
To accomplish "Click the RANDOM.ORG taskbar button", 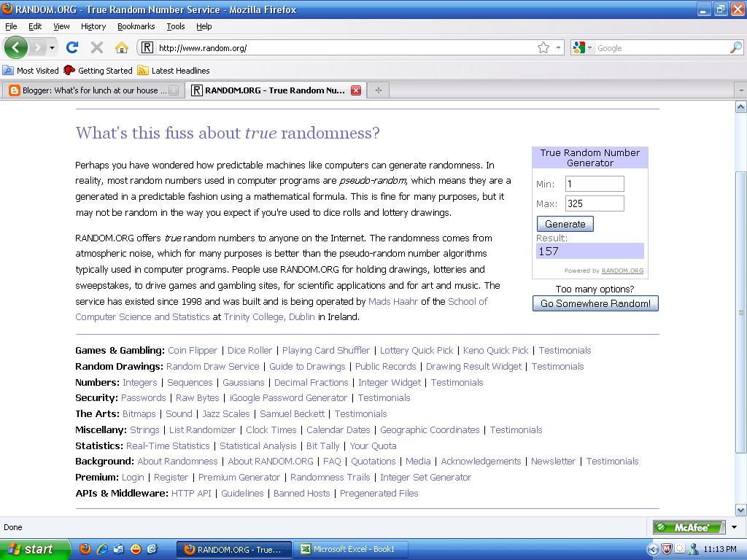I will pos(234,549).
